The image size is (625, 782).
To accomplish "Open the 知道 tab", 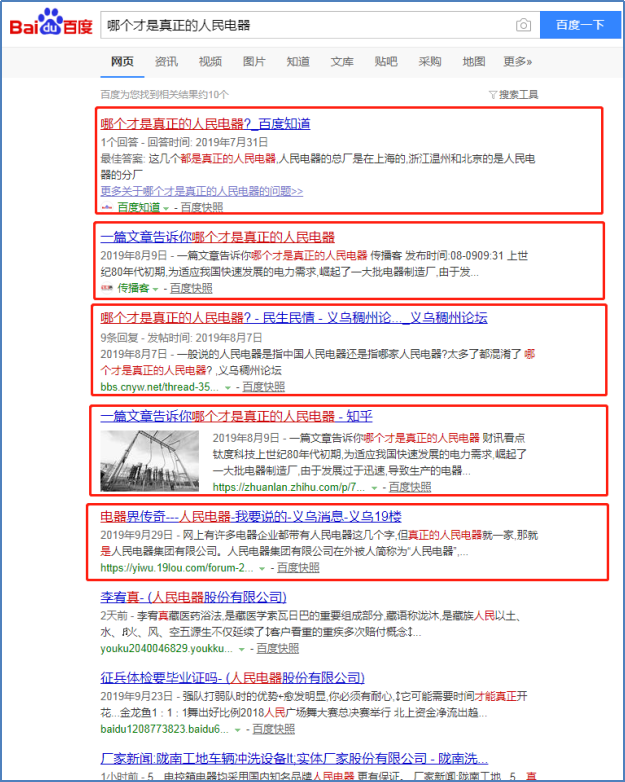I will coord(298,61).
